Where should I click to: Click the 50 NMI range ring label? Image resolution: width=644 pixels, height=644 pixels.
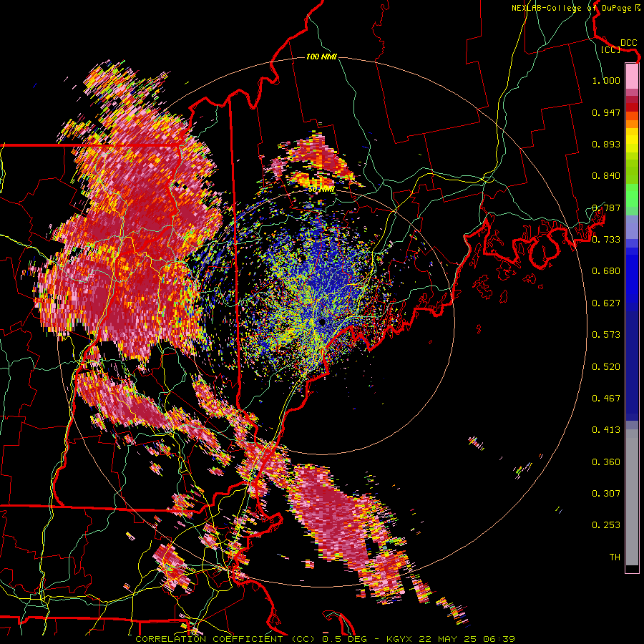click(x=321, y=190)
